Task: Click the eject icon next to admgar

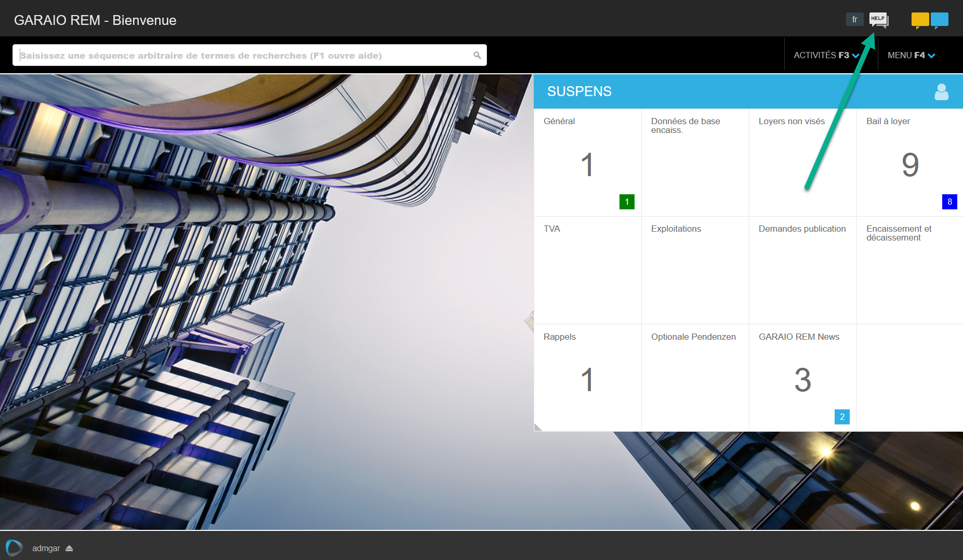Action: coord(69,549)
